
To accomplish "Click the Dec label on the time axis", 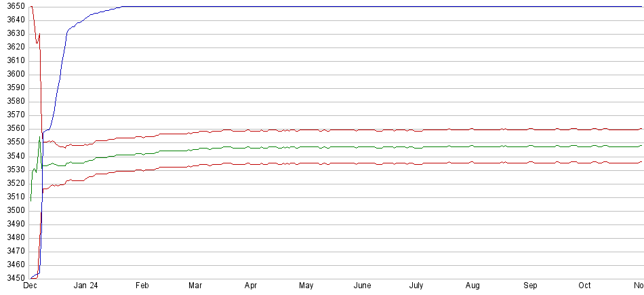I will pos(30,286).
